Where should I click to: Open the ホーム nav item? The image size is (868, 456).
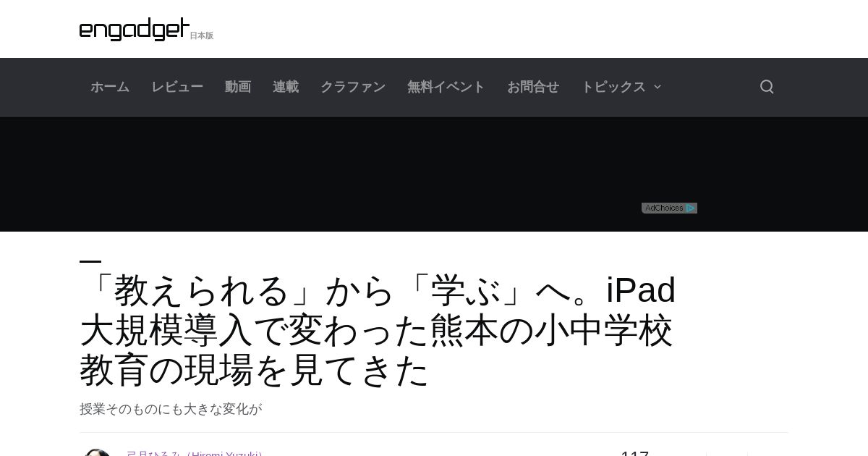(110, 87)
